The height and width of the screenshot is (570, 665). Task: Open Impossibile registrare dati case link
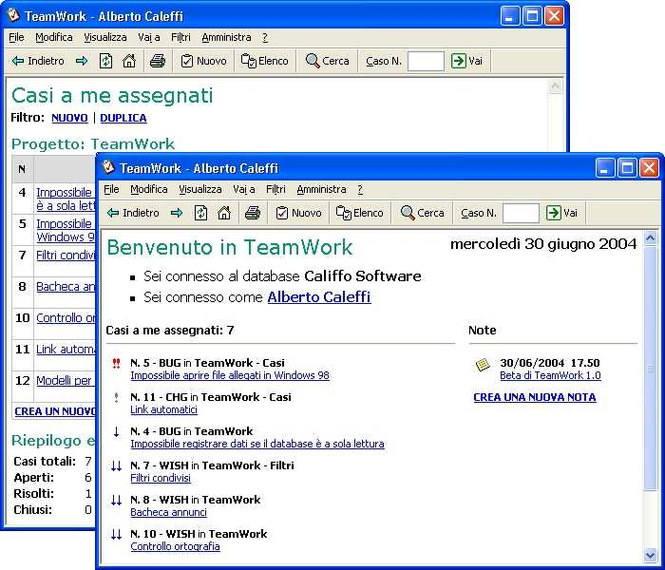(x=257, y=444)
